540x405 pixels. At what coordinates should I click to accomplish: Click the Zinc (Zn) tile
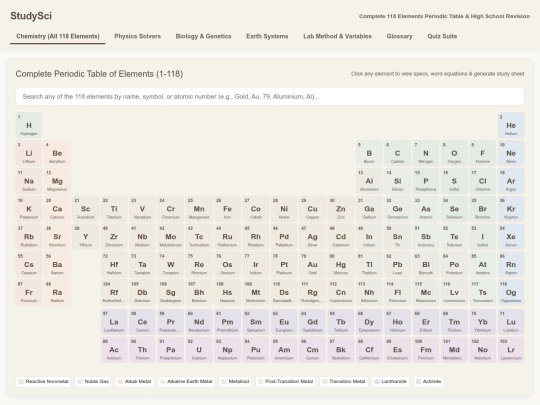click(341, 209)
